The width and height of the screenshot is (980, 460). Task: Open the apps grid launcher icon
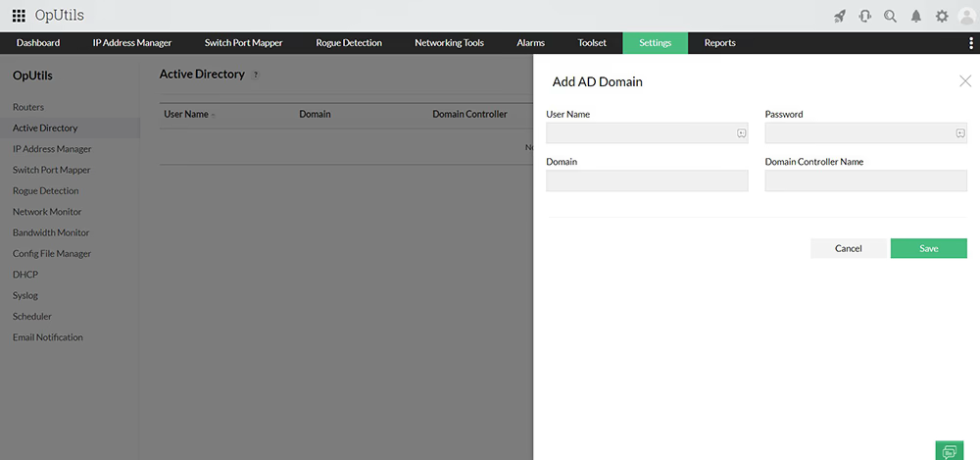[19, 16]
